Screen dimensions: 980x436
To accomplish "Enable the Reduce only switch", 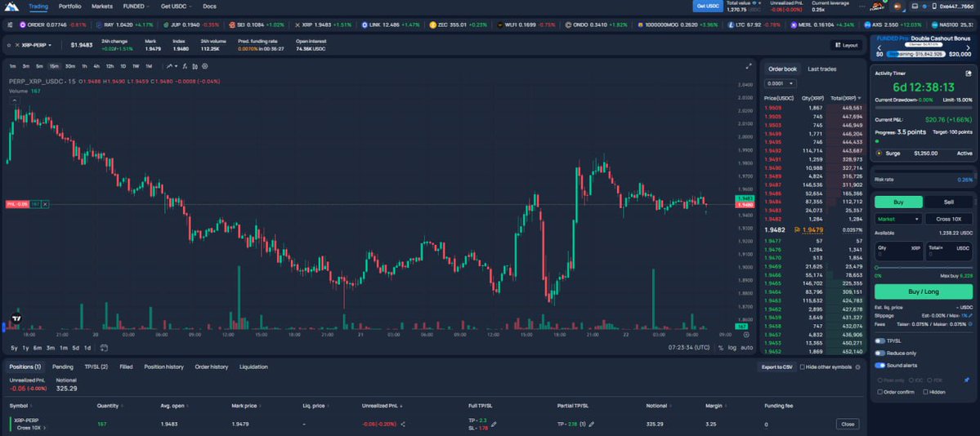I will (880, 353).
